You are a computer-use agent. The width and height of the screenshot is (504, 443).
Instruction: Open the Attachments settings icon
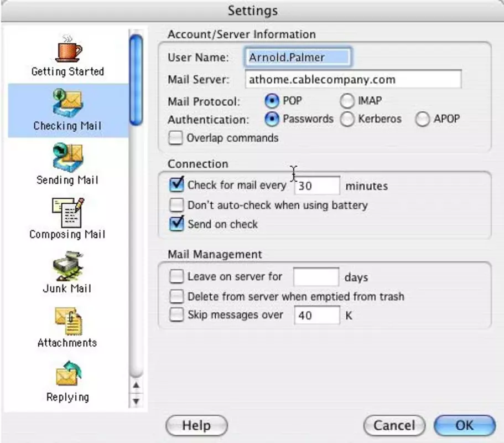(69, 321)
